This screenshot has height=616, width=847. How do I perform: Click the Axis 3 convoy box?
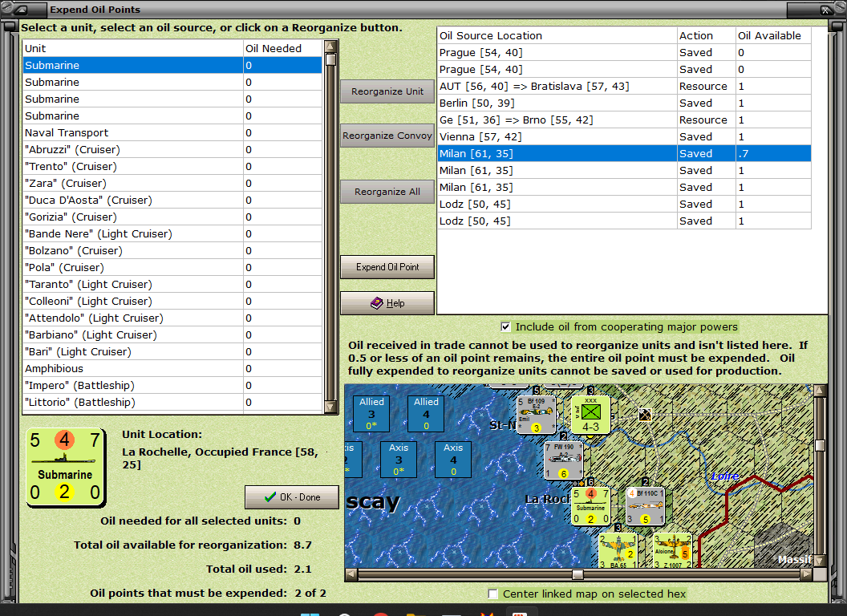pyautogui.click(x=398, y=460)
